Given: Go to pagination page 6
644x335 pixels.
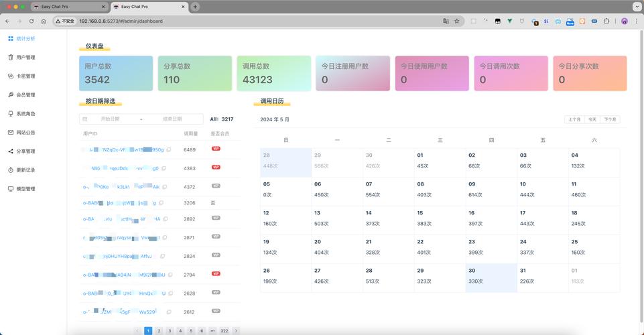Looking at the screenshot, I should [x=202, y=331].
